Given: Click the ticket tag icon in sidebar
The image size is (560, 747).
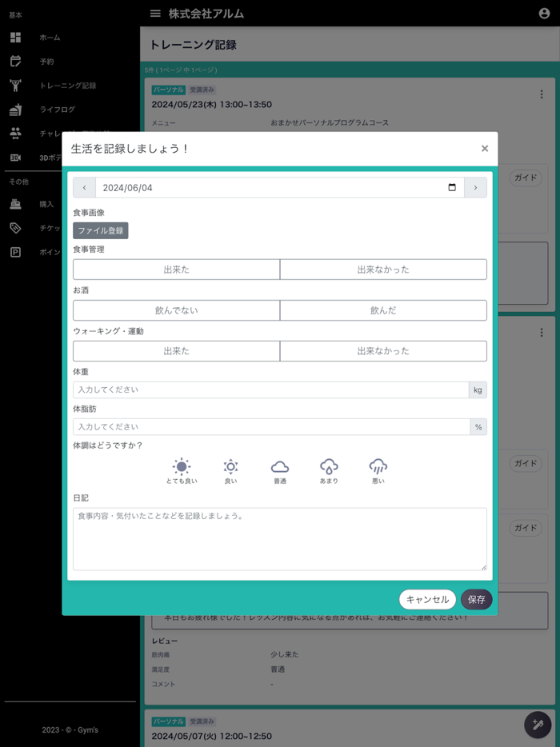Looking at the screenshot, I should point(16,228).
